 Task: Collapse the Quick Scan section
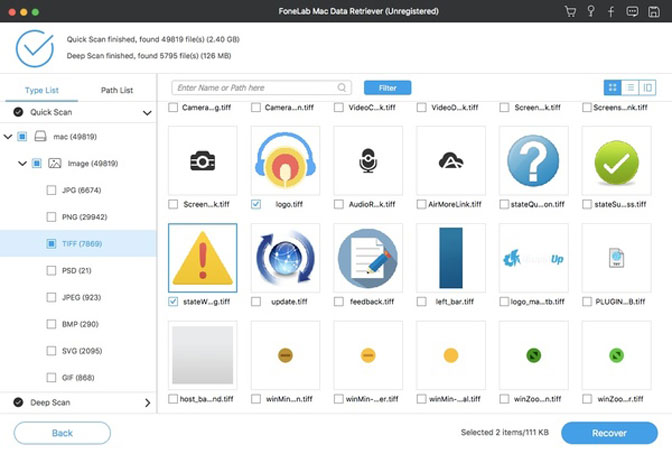coord(147,113)
